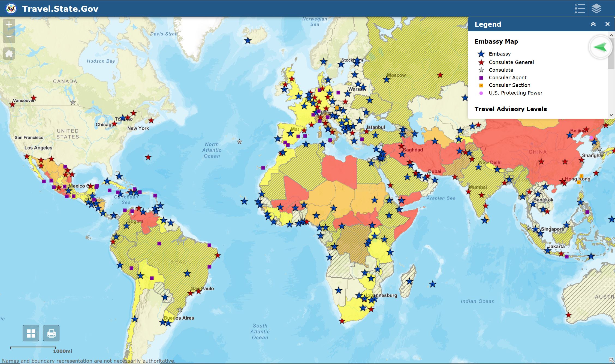Print the map
Screen dimensions: 615x364
(51, 333)
